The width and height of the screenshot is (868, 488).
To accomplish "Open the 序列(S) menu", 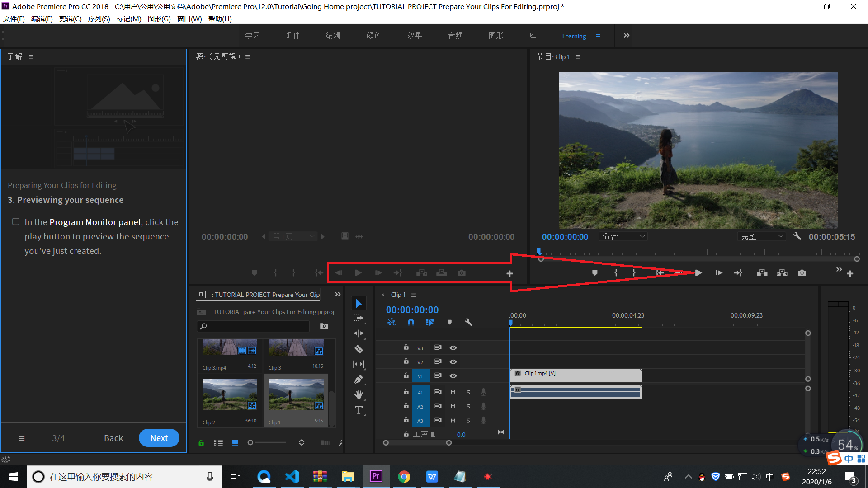I will (99, 19).
